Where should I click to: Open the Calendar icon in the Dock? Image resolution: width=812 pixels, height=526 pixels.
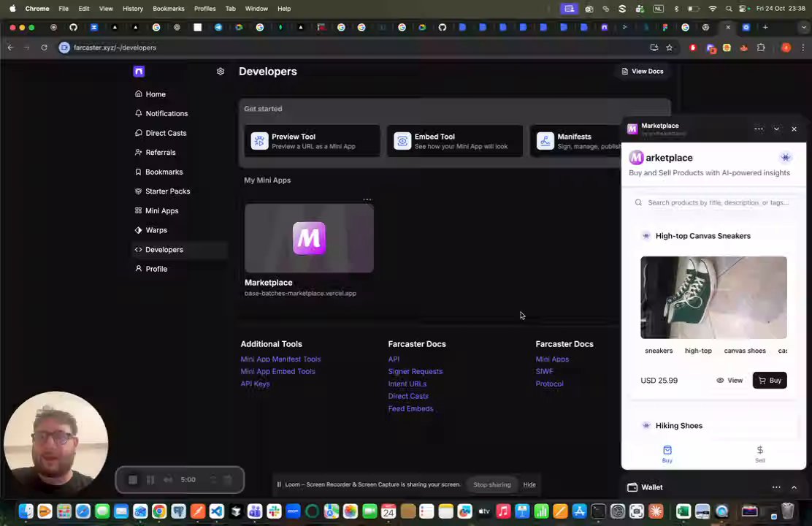click(x=388, y=511)
